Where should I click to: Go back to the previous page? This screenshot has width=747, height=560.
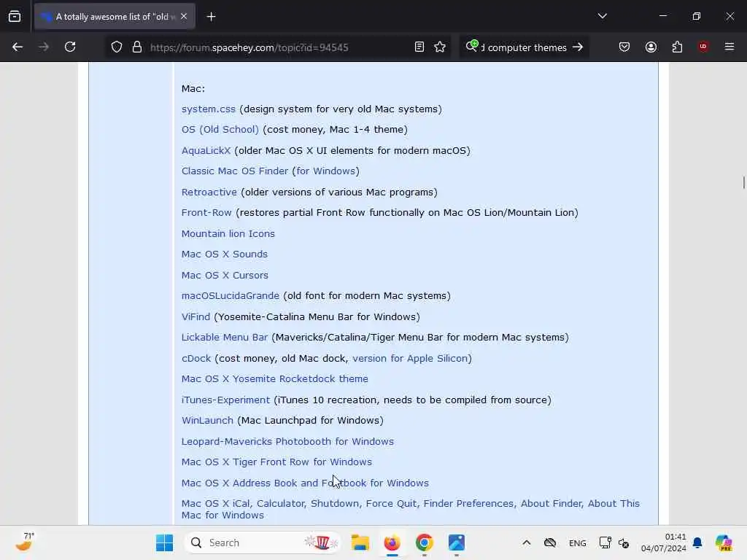(x=18, y=47)
